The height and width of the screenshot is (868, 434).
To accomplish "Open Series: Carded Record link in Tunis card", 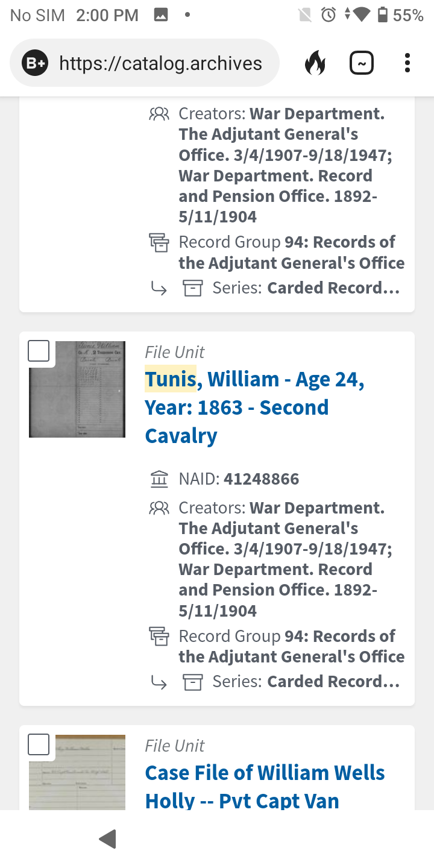I will [x=306, y=682].
